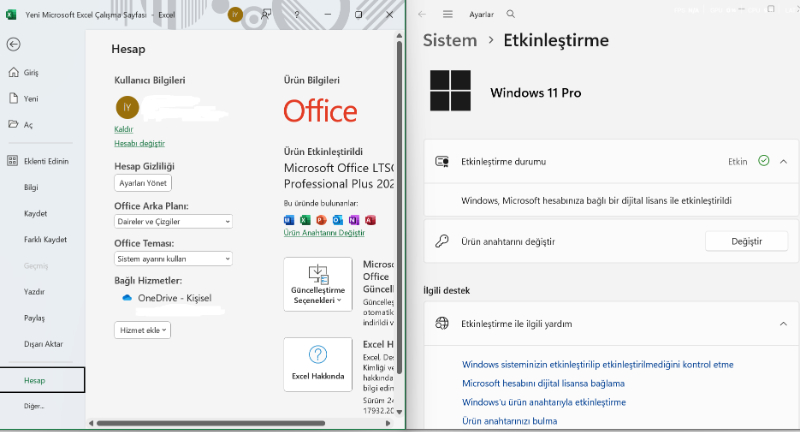
Task: Click the back arrow in Excel backstage
Action: click(13, 45)
